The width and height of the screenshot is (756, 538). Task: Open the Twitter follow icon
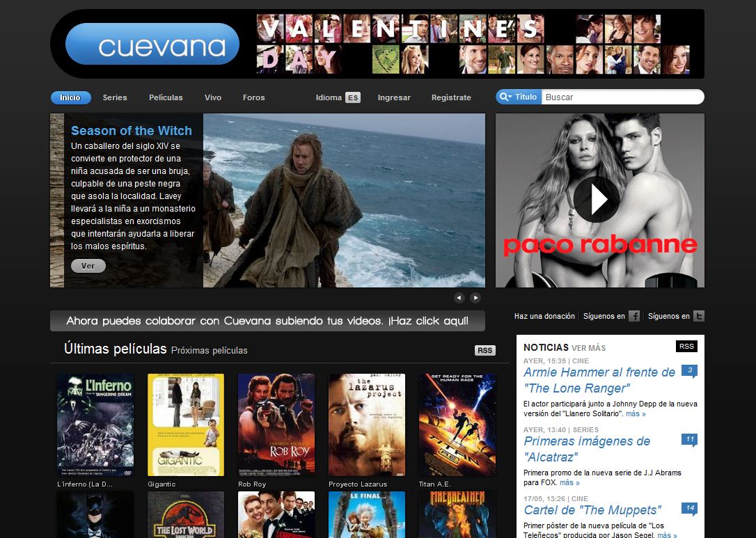(x=699, y=316)
